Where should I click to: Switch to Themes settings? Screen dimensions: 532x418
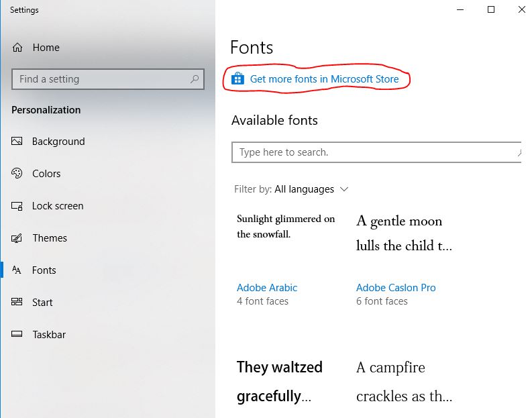[50, 238]
